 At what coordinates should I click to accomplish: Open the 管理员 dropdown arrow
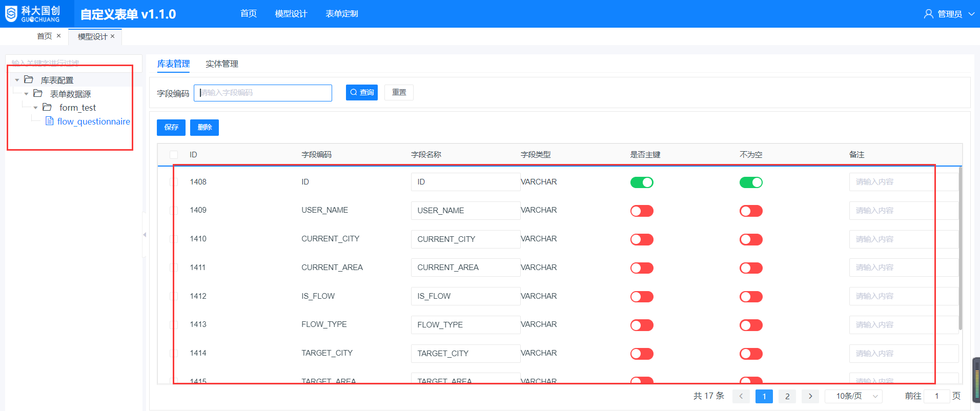click(x=971, y=14)
